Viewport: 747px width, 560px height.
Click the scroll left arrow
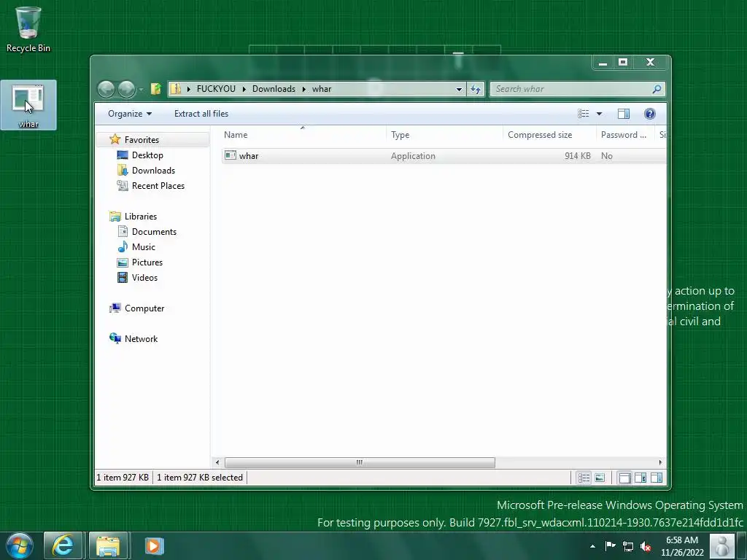pos(217,462)
